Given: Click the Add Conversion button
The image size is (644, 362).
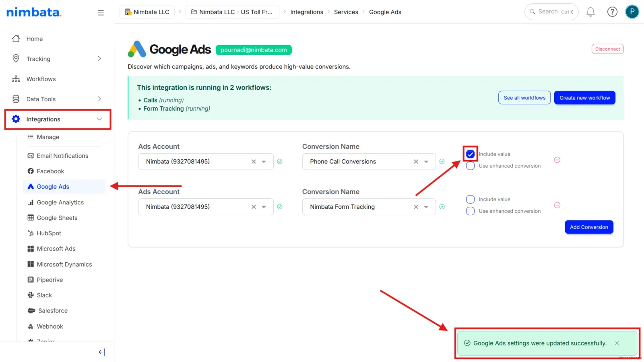Looking at the screenshot, I should tap(589, 227).
